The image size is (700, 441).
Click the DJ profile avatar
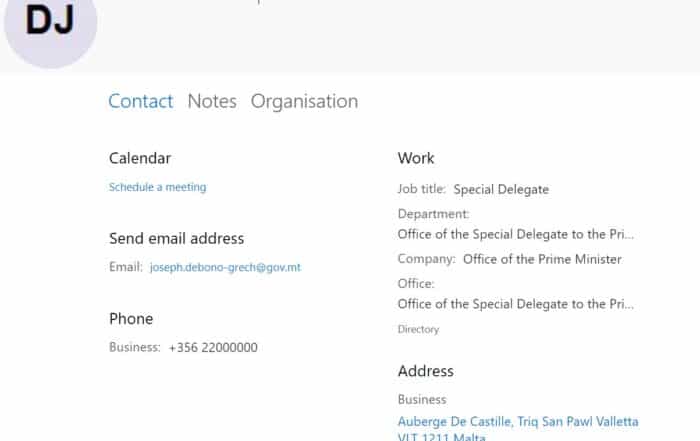[x=50, y=22]
